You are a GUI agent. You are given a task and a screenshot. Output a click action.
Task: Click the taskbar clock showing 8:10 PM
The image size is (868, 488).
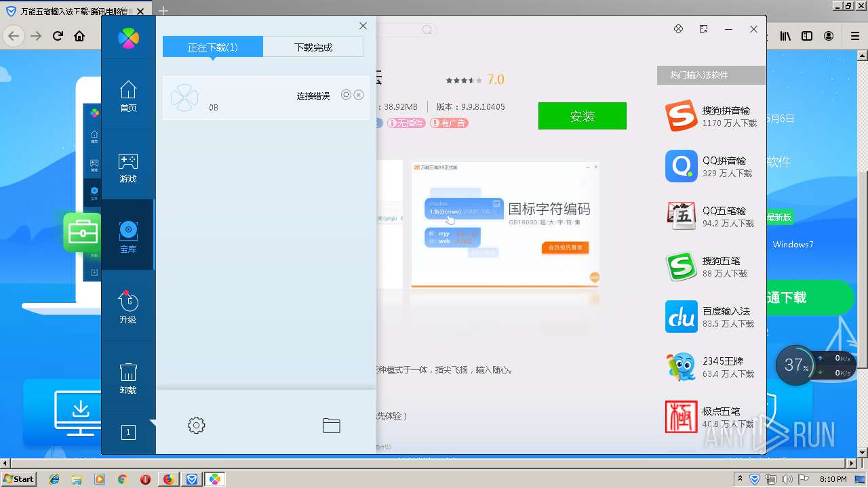pyautogui.click(x=833, y=479)
